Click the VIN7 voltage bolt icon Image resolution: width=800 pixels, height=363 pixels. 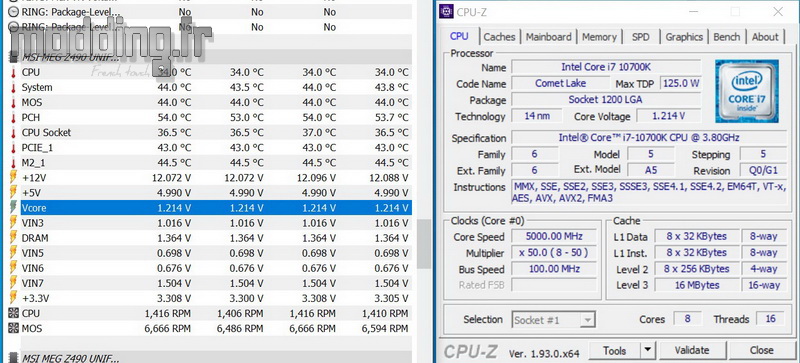point(13,283)
